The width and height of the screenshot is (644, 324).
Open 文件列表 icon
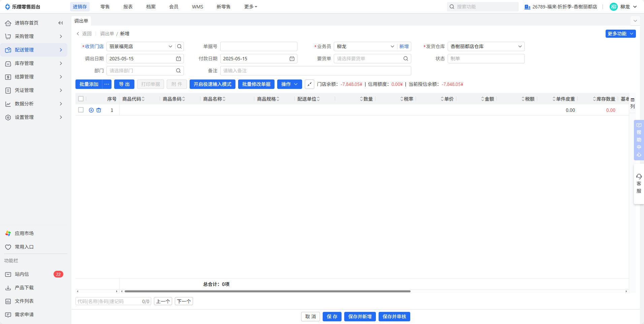click(8, 301)
